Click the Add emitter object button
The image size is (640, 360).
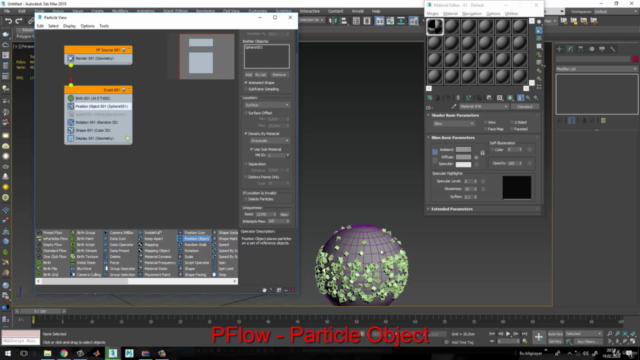pyautogui.click(x=249, y=75)
